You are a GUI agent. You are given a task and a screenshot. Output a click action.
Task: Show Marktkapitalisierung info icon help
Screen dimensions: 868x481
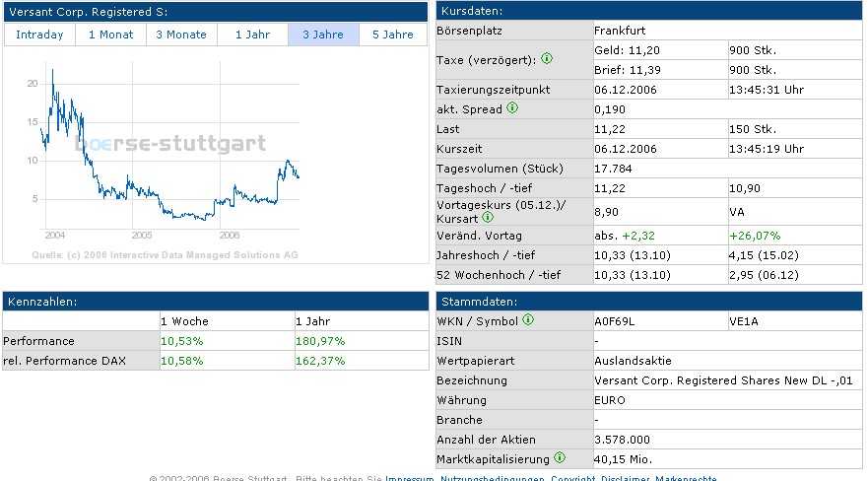(560, 457)
